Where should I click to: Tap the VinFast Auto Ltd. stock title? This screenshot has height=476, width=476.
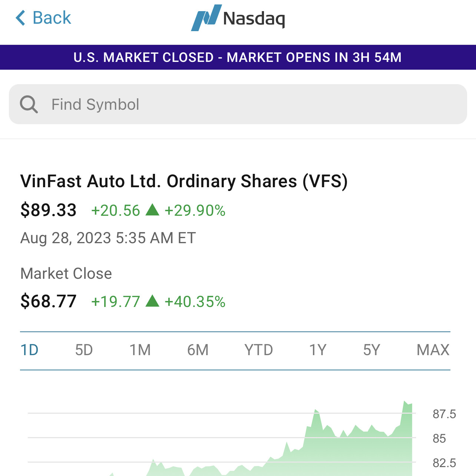(x=184, y=181)
